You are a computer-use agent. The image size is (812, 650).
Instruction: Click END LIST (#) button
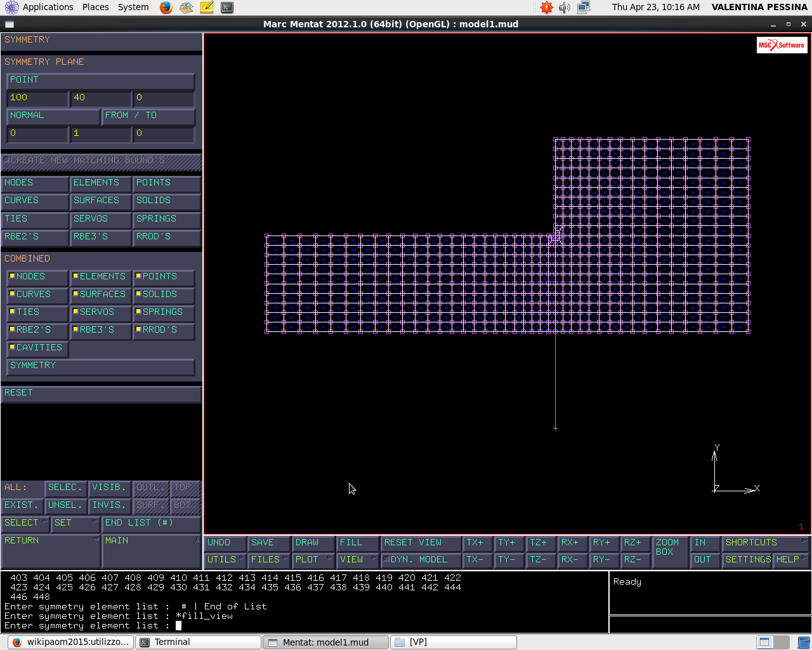pos(152,524)
